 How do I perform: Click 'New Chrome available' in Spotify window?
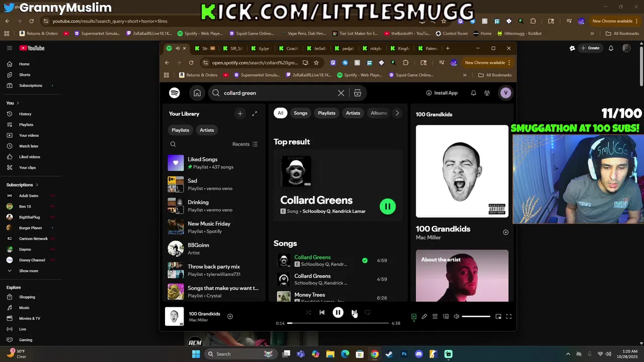pyautogui.click(x=485, y=63)
